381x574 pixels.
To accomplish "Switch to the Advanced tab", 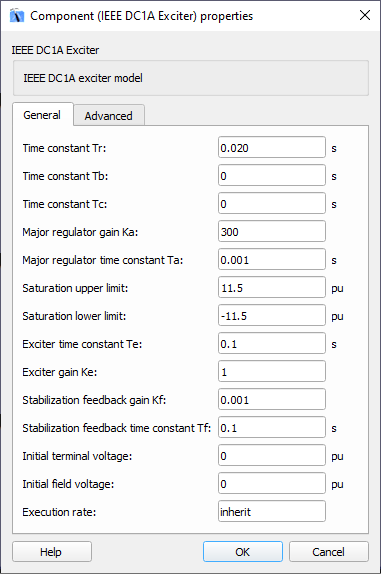I will point(109,116).
